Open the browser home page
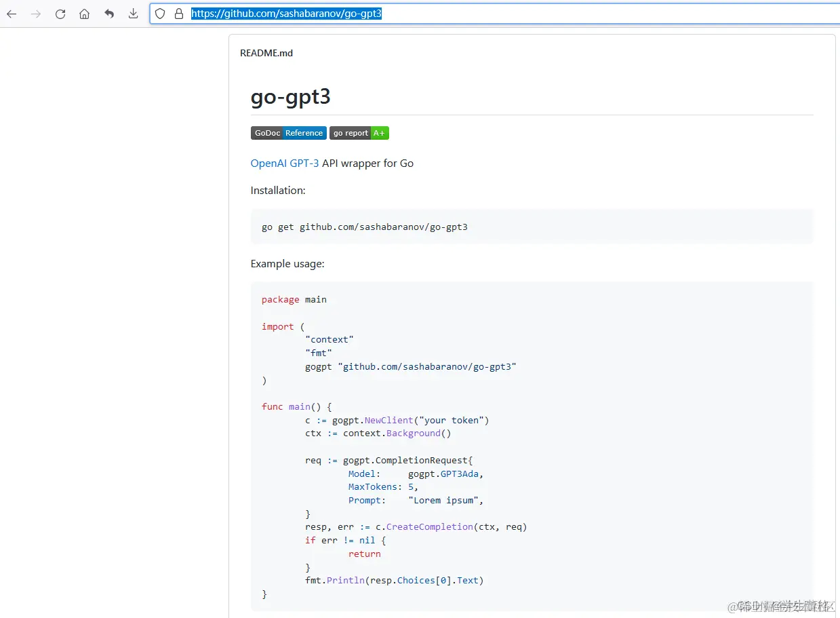Screen dimensions: 840x618 coord(84,14)
